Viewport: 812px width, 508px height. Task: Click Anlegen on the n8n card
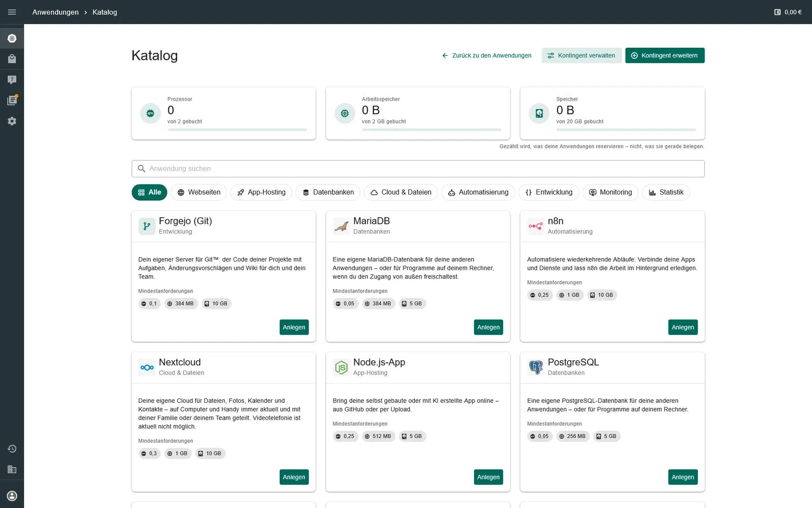click(x=683, y=327)
